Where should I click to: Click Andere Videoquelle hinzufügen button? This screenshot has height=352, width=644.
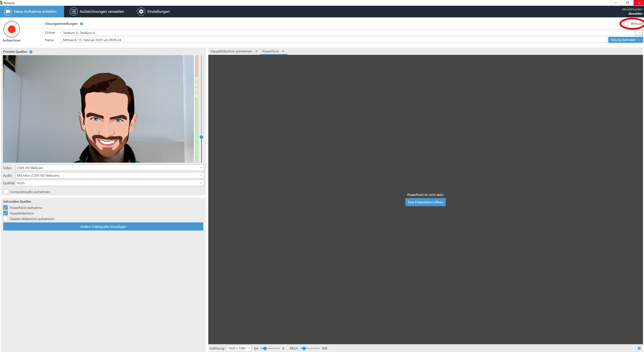[103, 227]
